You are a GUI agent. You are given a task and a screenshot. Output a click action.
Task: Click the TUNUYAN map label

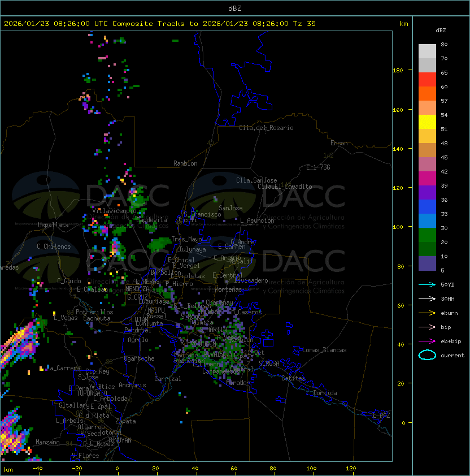(x=120, y=440)
